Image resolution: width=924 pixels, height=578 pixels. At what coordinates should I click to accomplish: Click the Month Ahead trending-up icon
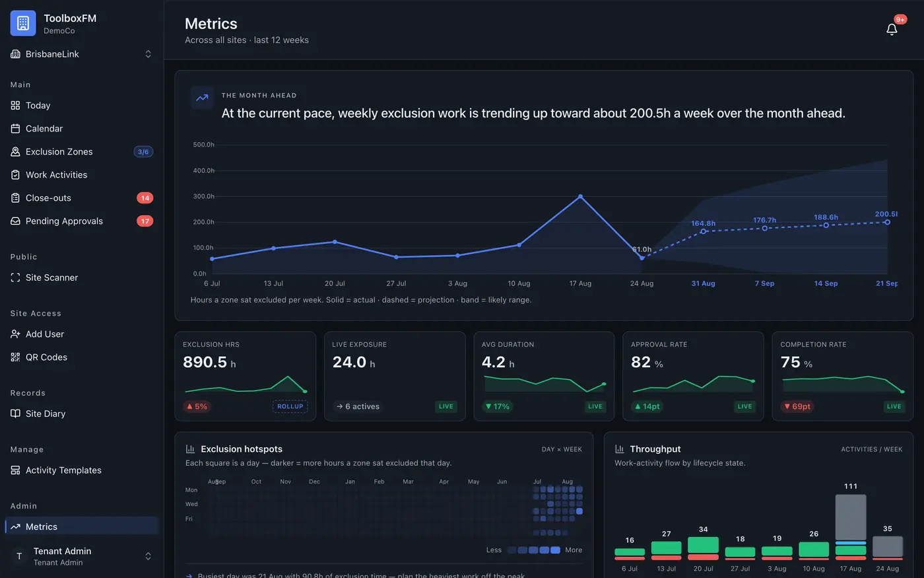[x=202, y=98]
